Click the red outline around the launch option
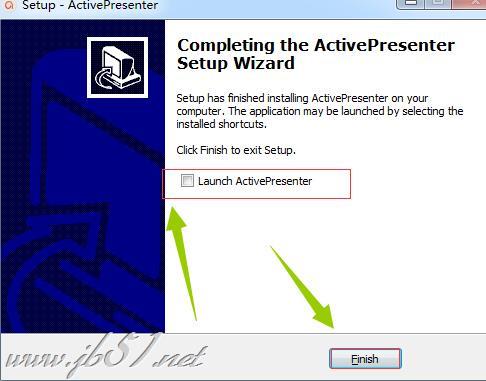Screen dimensions: 486x381 pyautogui.click(x=256, y=184)
